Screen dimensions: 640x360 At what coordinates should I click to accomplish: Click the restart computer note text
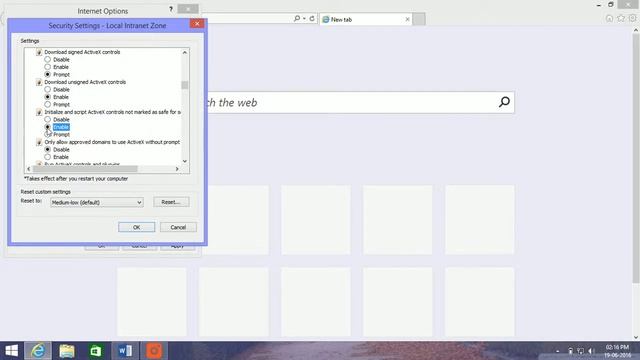[76, 178]
